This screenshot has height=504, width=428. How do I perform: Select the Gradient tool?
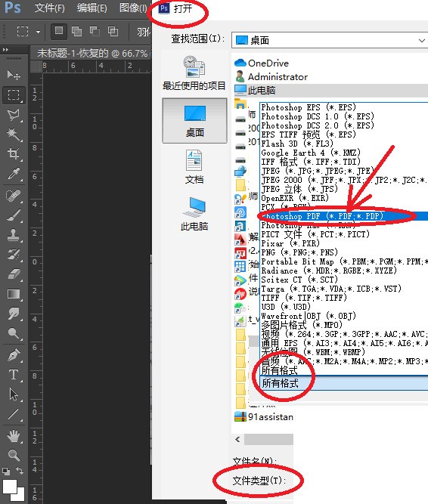13,294
